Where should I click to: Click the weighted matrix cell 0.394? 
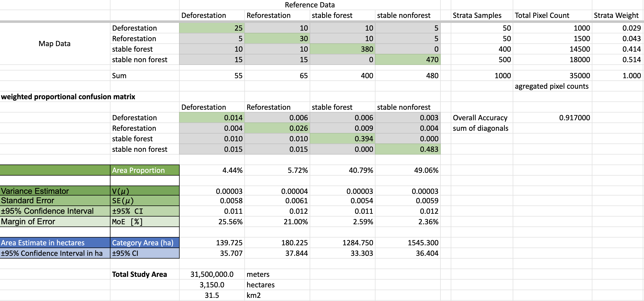click(x=342, y=139)
